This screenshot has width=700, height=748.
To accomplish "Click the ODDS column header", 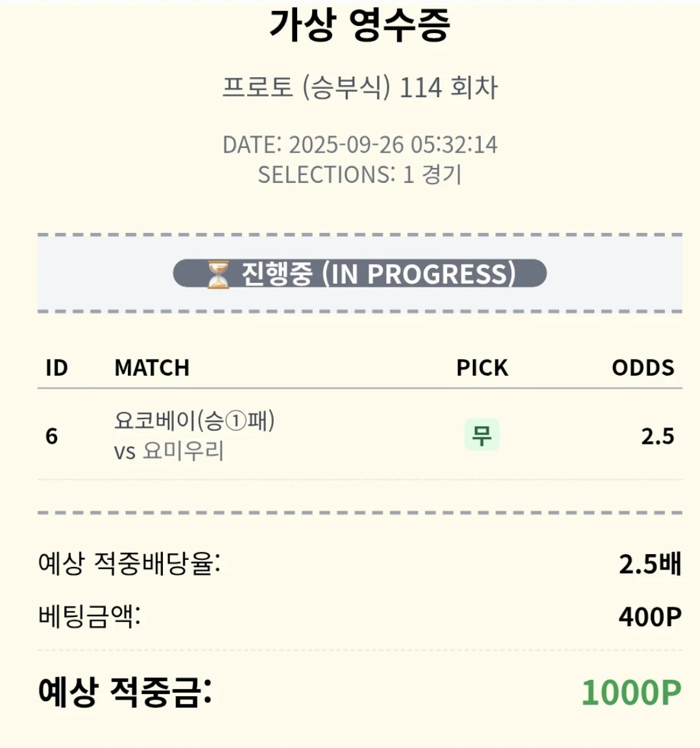I will (x=642, y=368).
